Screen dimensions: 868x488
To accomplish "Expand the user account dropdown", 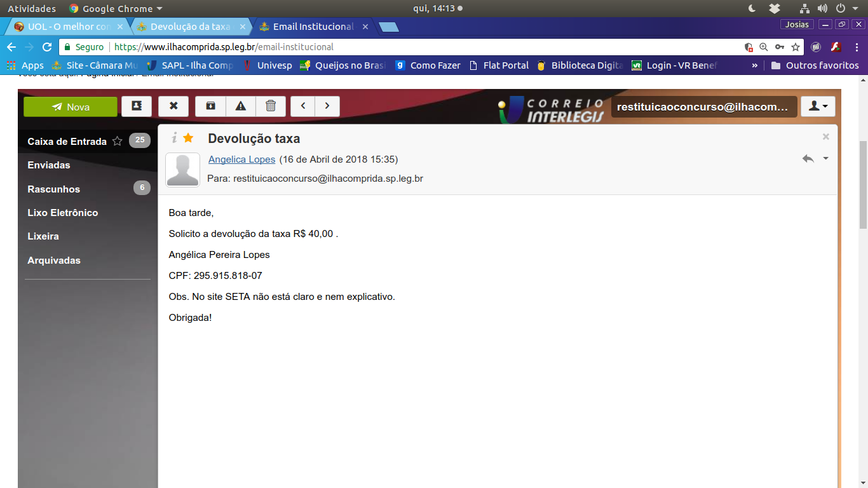I will [818, 107].
